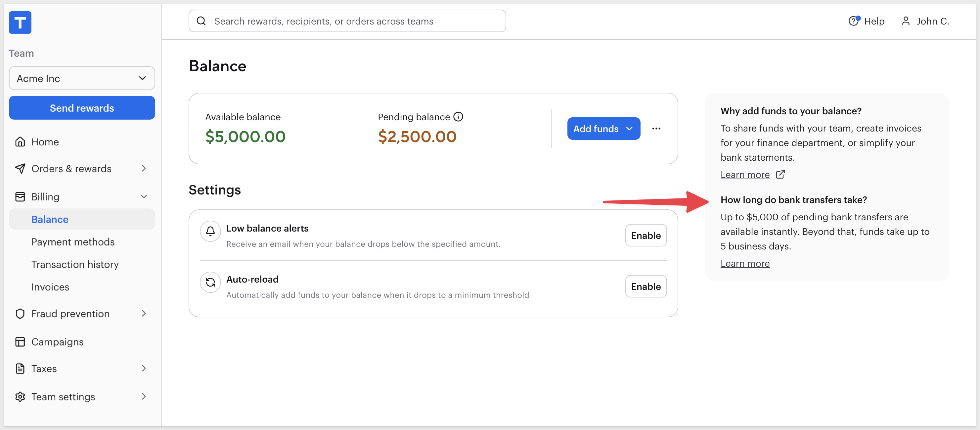
Task: Open the three-dot more options menu
Action: [x=656, y=129]
